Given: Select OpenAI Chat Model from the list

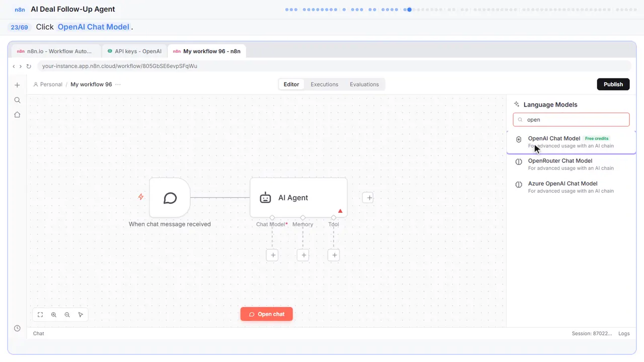Looking at the screenshot, I should click(x=571, y=142).
